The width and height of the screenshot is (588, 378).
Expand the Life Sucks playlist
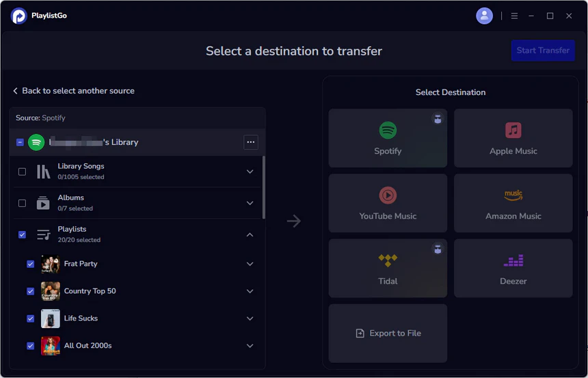[x=250, y=319]
